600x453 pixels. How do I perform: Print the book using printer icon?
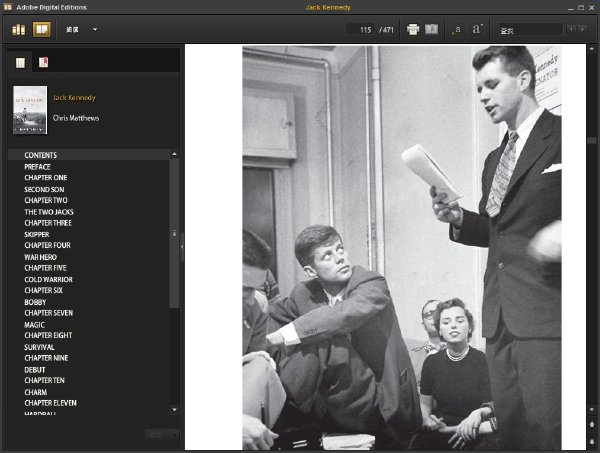pos(412,29)
